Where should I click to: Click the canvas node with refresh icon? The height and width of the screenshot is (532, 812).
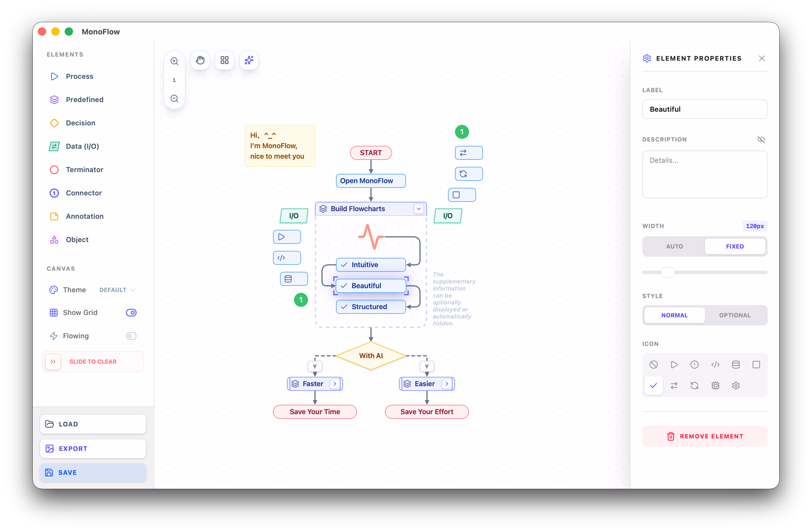tap(469, 174)
